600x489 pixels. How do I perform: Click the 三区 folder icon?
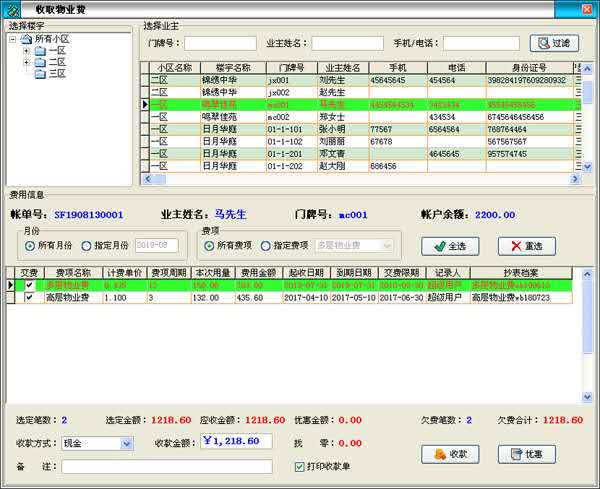click(40, 74)
